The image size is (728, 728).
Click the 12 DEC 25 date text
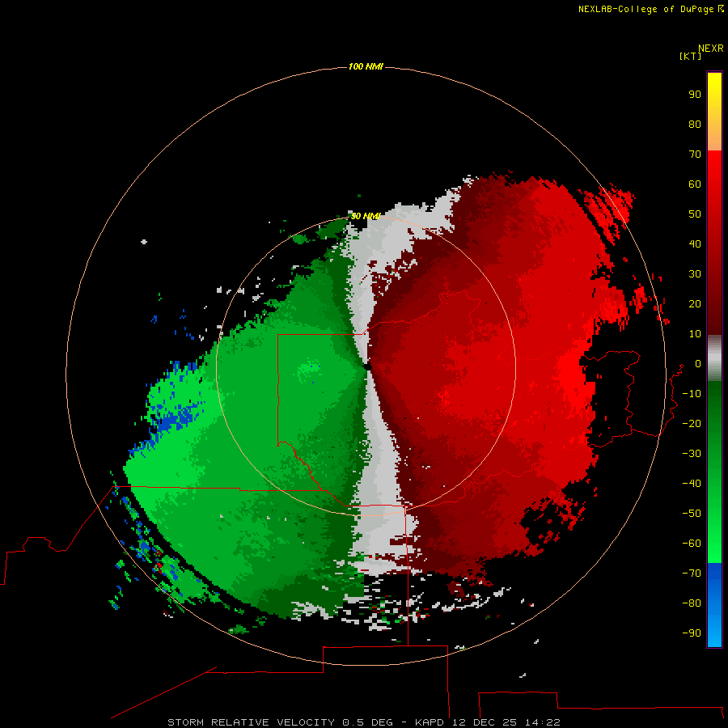(x=485, y=722)
